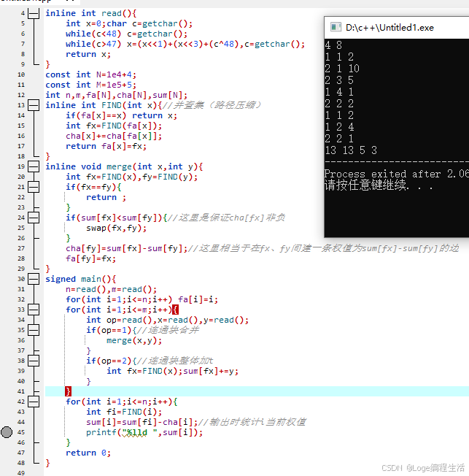Click the console input line '4 8'
The height and width of the screenshot is (476, 469).
[333, 45]
